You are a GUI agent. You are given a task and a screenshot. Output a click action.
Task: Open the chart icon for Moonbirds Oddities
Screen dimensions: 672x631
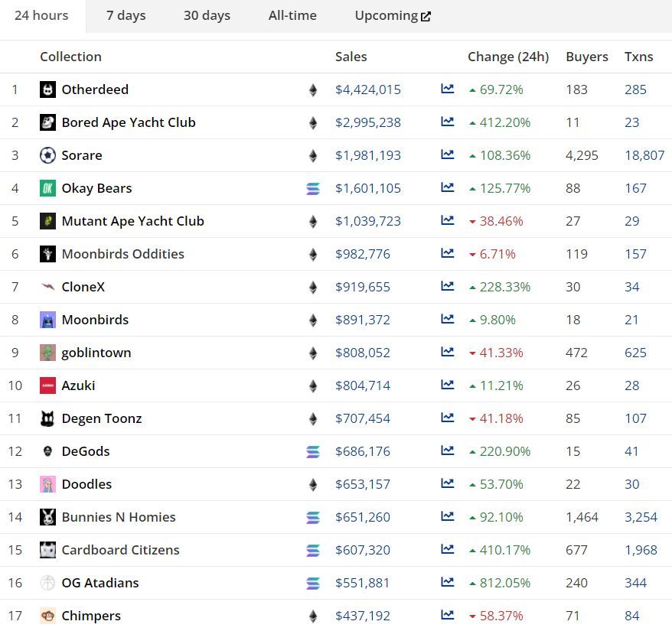[448, 253]
